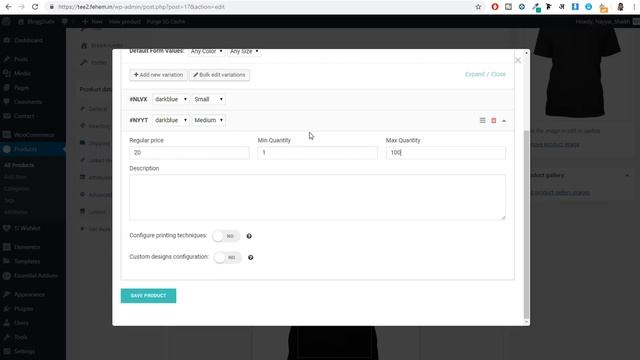Viewport: 640px width, 360px height.
Task: Open the Chrome profile avatar
Action: (x=620, y=7)
